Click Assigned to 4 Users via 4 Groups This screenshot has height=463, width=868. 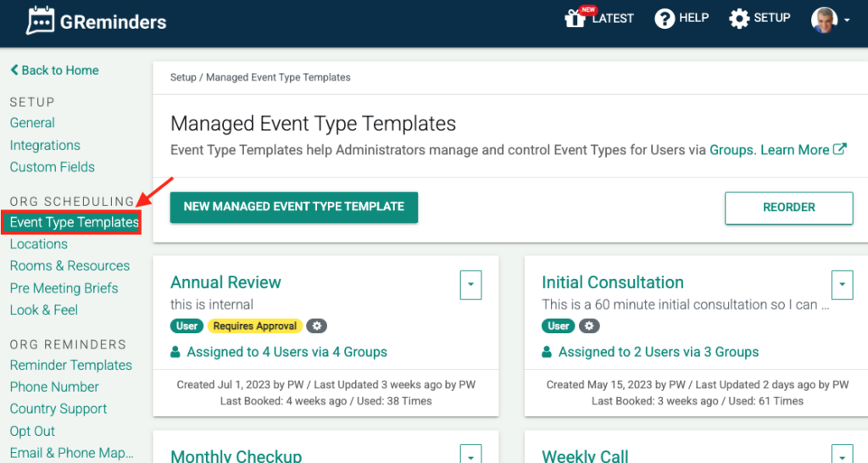[287, 352]
